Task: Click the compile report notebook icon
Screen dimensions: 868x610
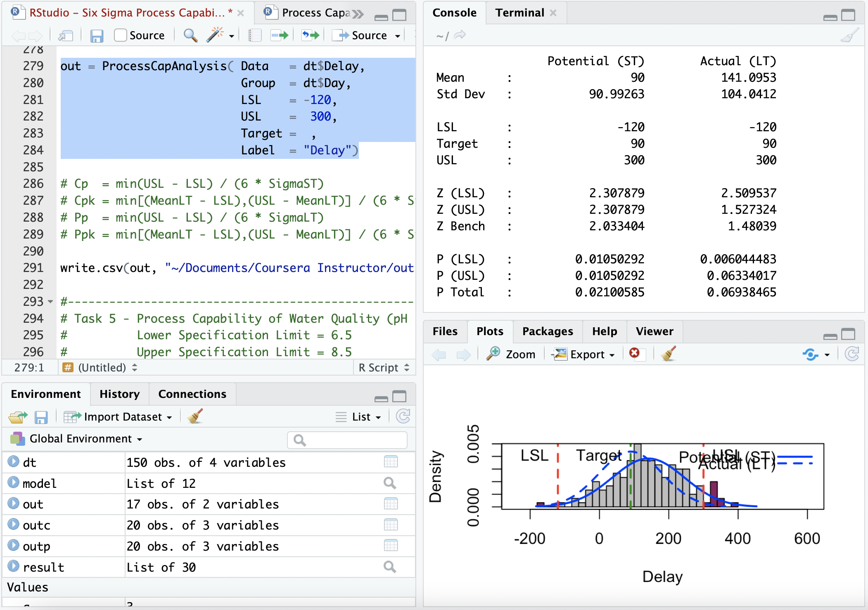Action: [255, 35]
